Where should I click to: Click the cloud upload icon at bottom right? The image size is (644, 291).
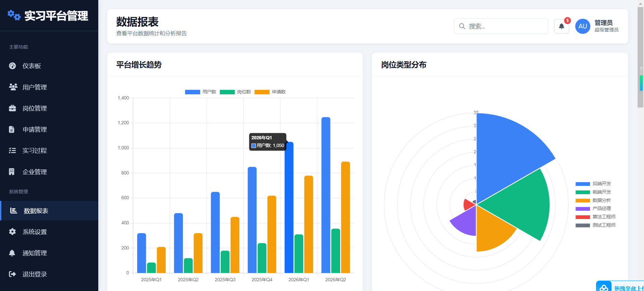coord(604,287)
